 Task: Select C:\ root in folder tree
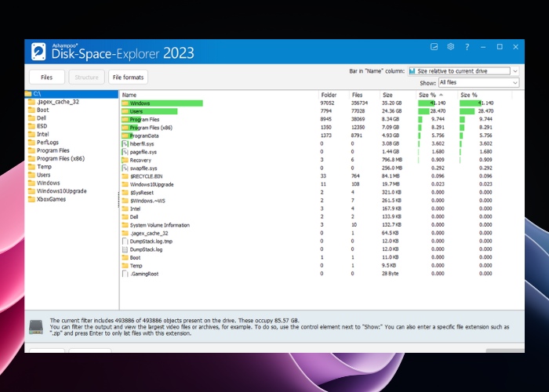pyautogui.click(x=71, y=94)
